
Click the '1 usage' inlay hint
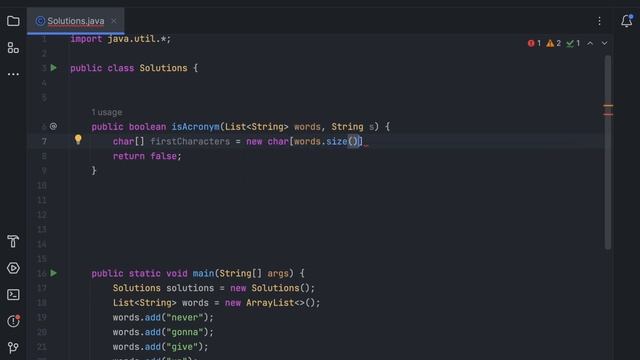[107, 112]
